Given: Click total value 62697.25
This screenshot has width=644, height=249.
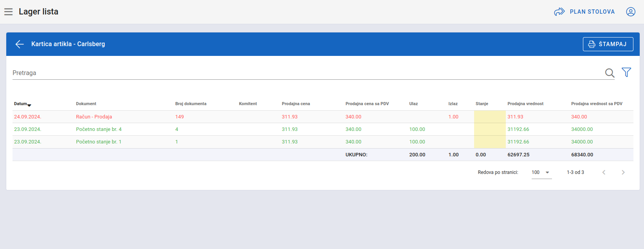Looking at the screenshot, I should pos(518,155).
